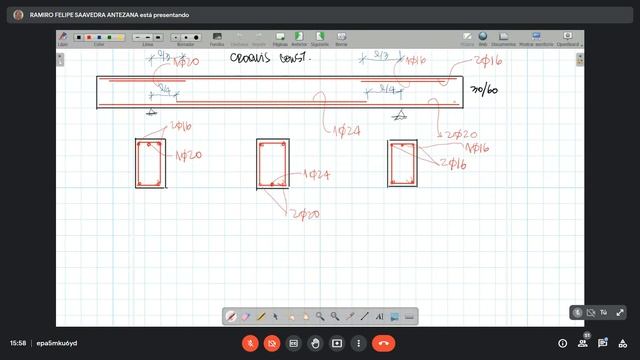Choose the green pen color swatch
640x360 pixels.
pos(109,38)
